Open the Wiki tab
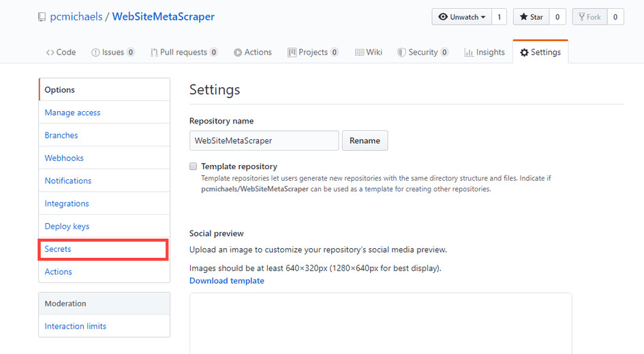Viewport: 644px width, 354px height. point(369,53)
